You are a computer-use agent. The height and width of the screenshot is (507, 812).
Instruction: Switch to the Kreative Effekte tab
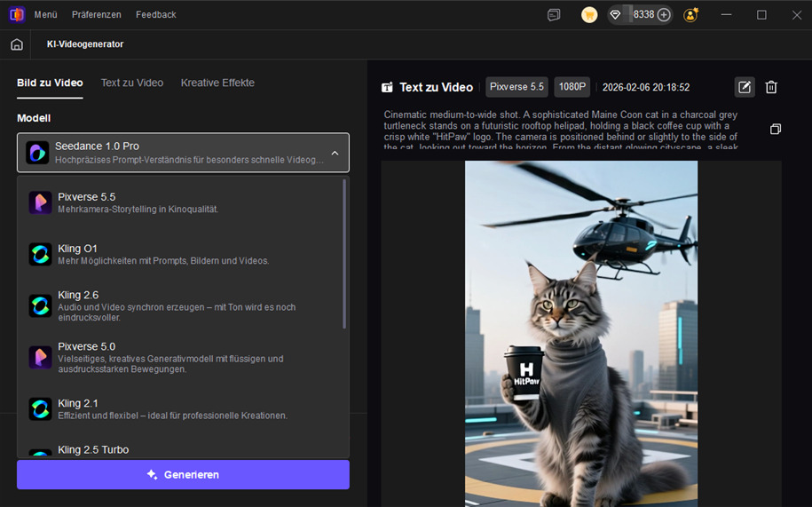(x=217, y=83)
